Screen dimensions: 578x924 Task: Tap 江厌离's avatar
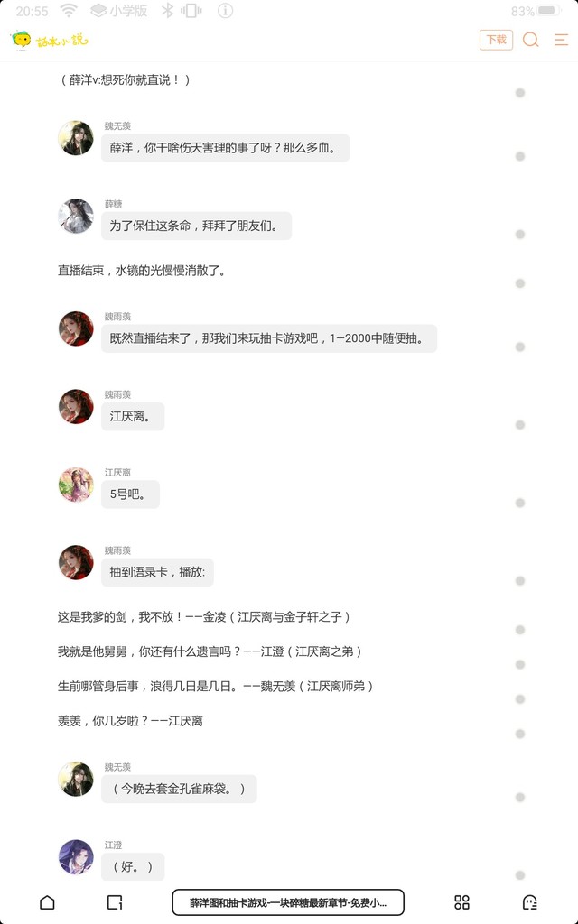[76, 485]
